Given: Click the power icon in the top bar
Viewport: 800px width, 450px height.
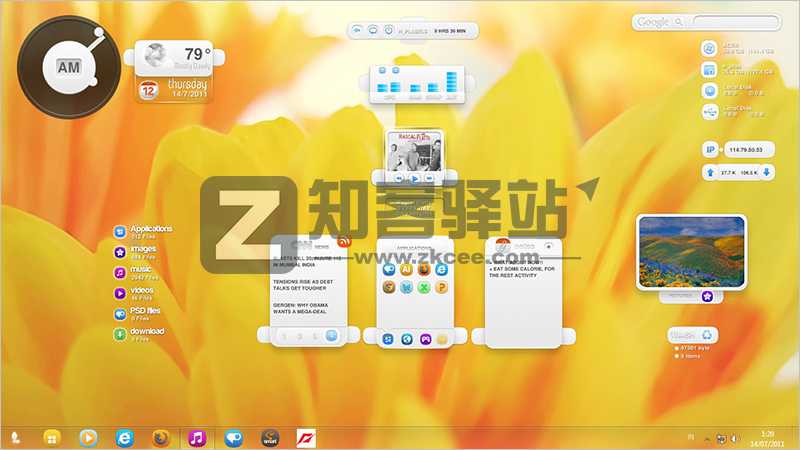Looking at the screenshot, I should 389,30.
